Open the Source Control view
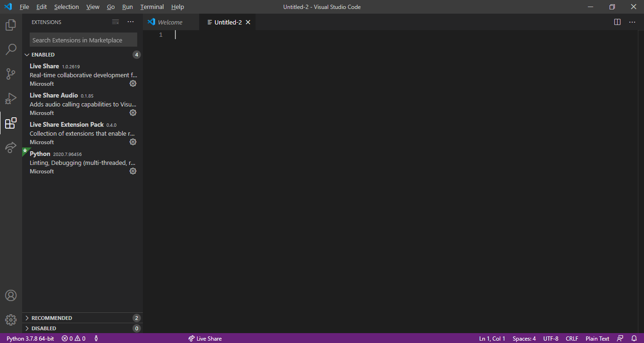 click(11, 74)
